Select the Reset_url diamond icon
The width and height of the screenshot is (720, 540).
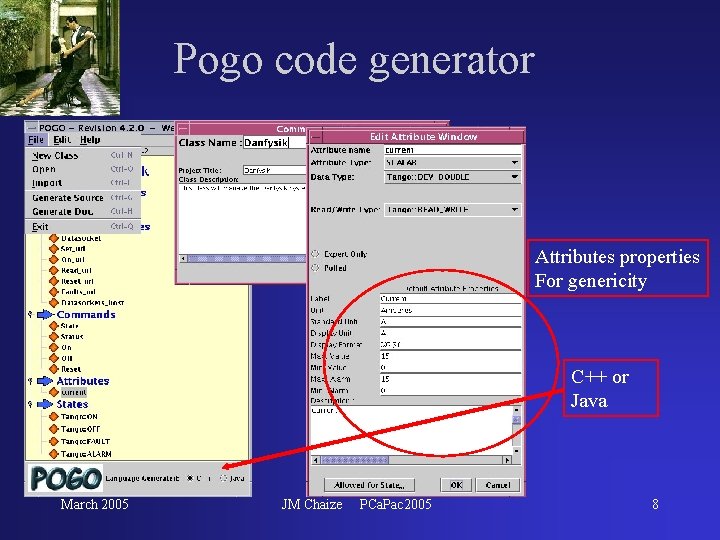(54, 281)
